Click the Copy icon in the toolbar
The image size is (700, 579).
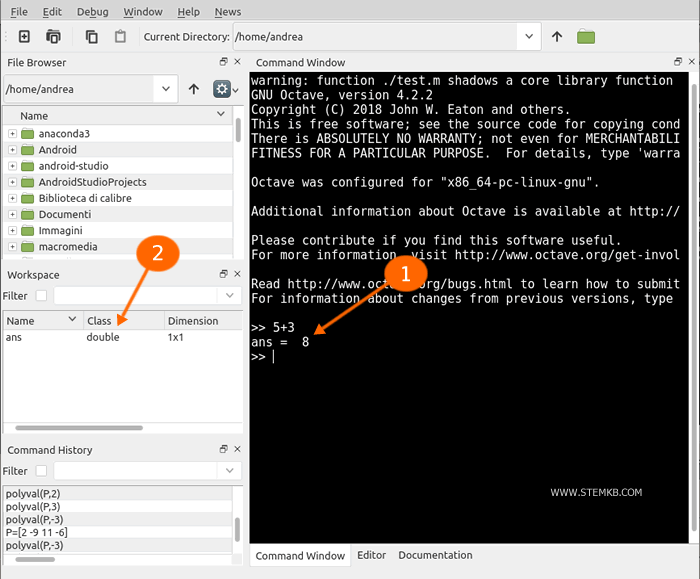point(92,37)
